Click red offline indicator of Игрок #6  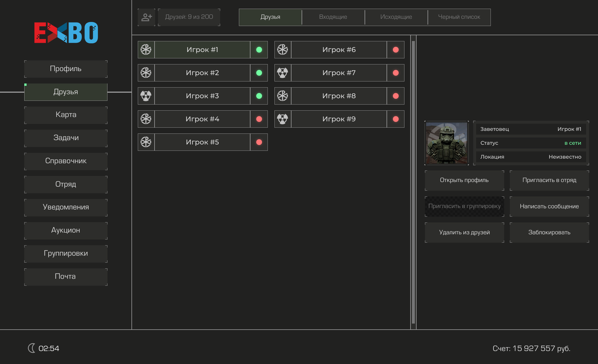click(x=396, y=50)
